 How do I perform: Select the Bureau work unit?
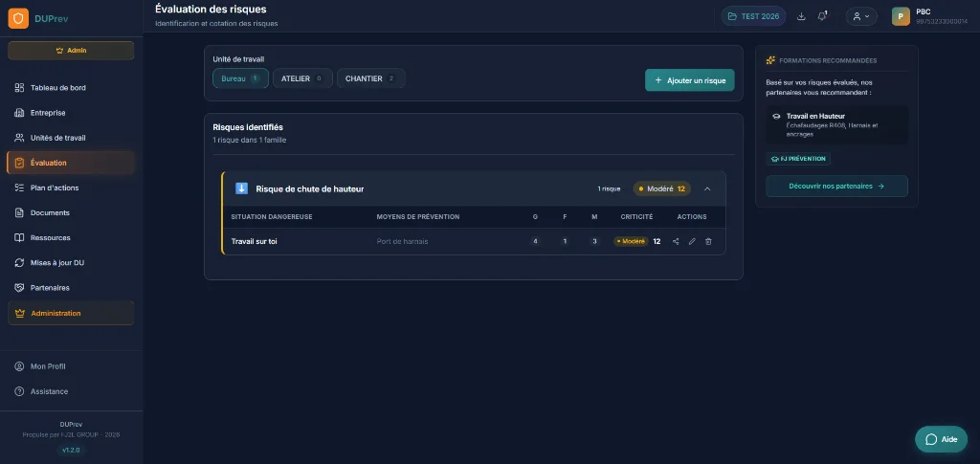pyautogui.click(x=240, y=78)
